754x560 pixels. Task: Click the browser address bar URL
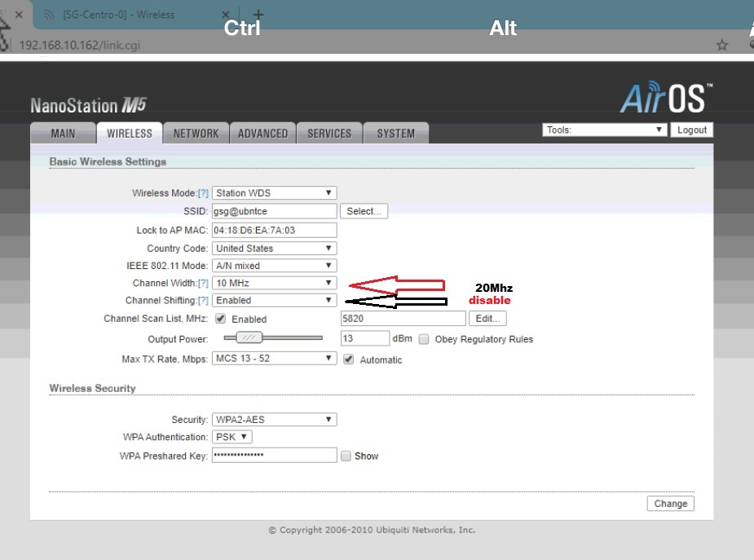(x=80, y=45)
